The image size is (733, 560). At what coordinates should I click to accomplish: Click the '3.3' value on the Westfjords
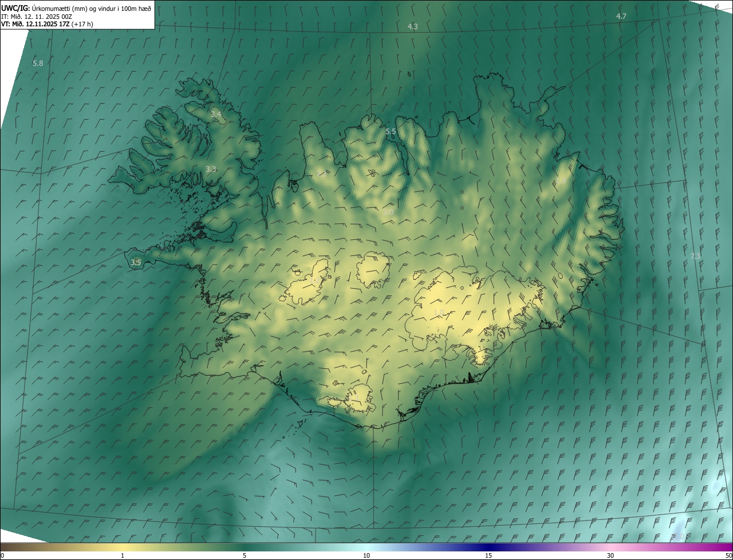(x=211, y=169)
